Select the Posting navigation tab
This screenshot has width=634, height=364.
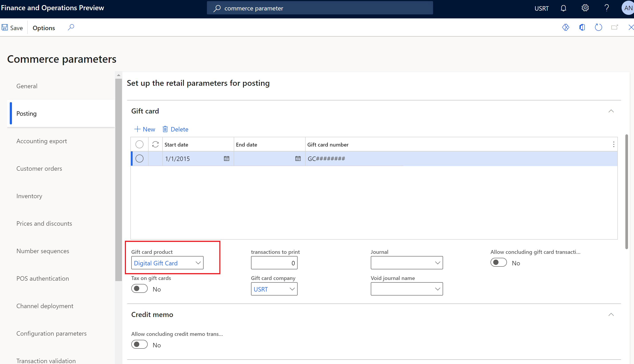pos(26,113)
